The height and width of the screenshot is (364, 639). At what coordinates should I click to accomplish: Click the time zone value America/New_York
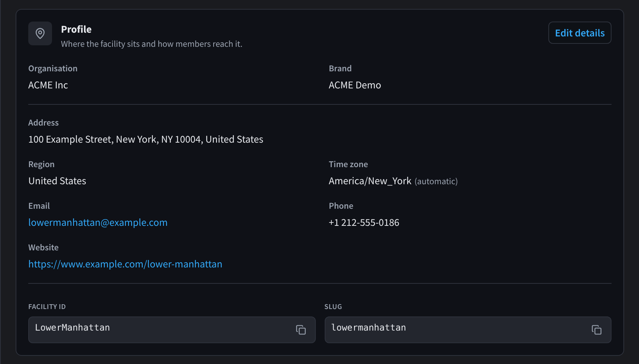point(370,181)
